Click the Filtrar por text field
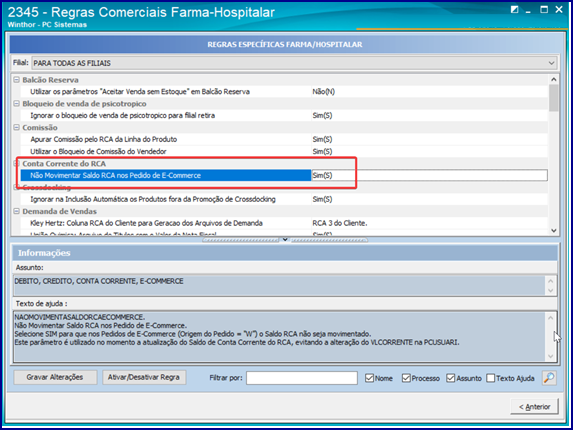The image size is (573, 430). (302, 378)
